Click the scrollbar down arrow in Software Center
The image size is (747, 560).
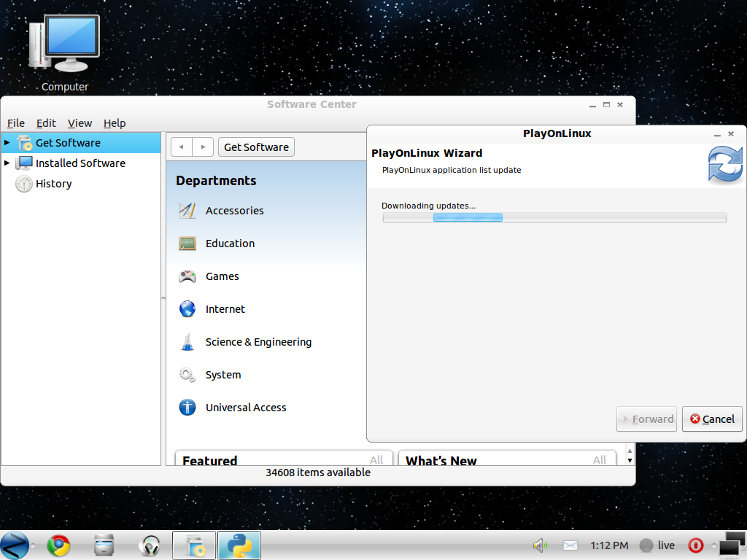(630, 461)
